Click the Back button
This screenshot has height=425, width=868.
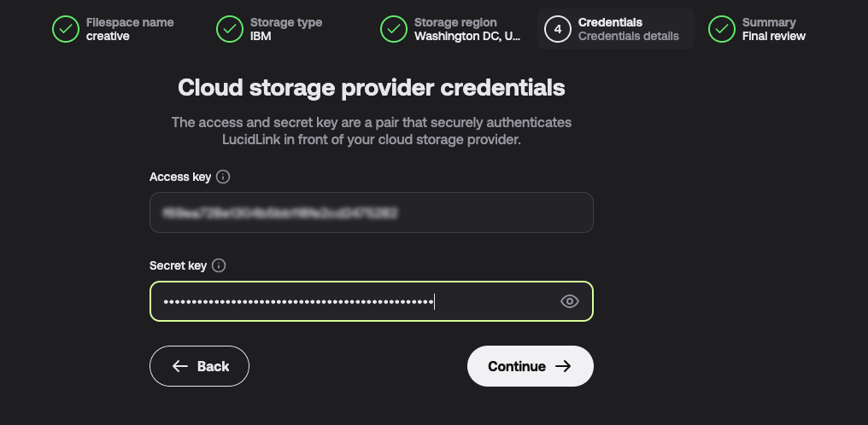199,366
